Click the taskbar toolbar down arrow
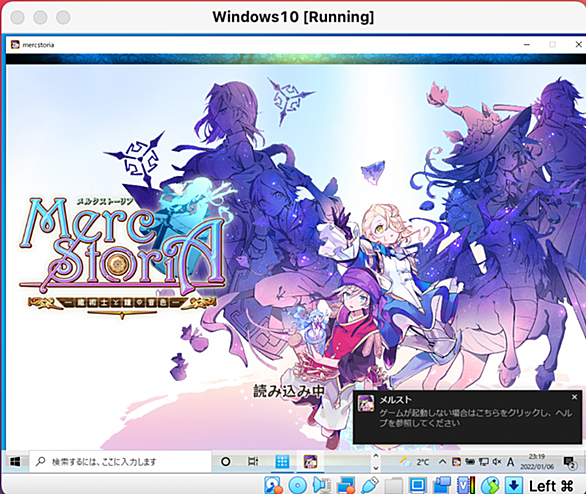This screenshot has height=494, width=586. 376,468
